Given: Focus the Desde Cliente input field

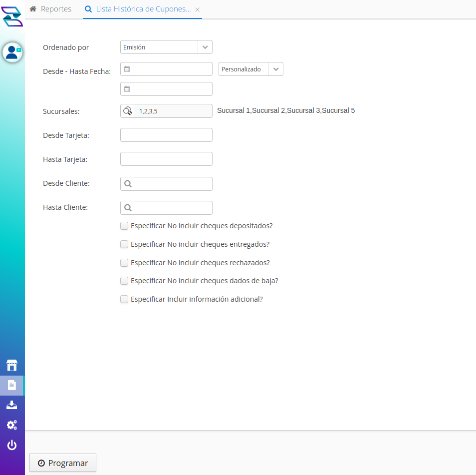Looking at the screenshot, I should point(173,184).
